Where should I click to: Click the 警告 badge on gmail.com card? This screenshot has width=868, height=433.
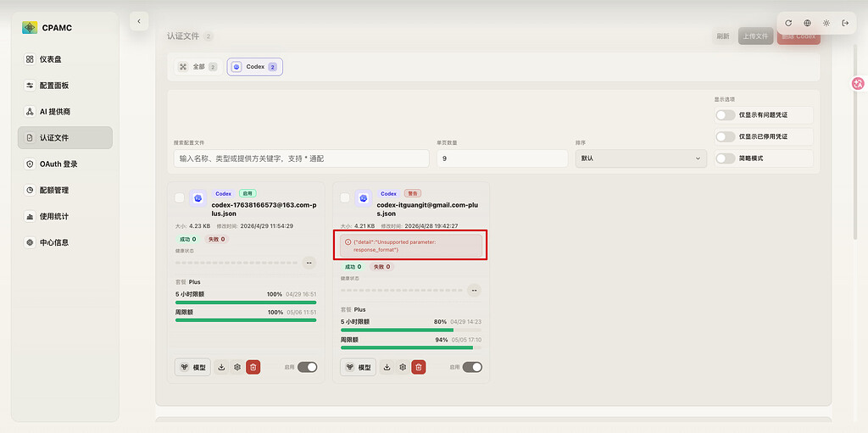coord(413,194)
